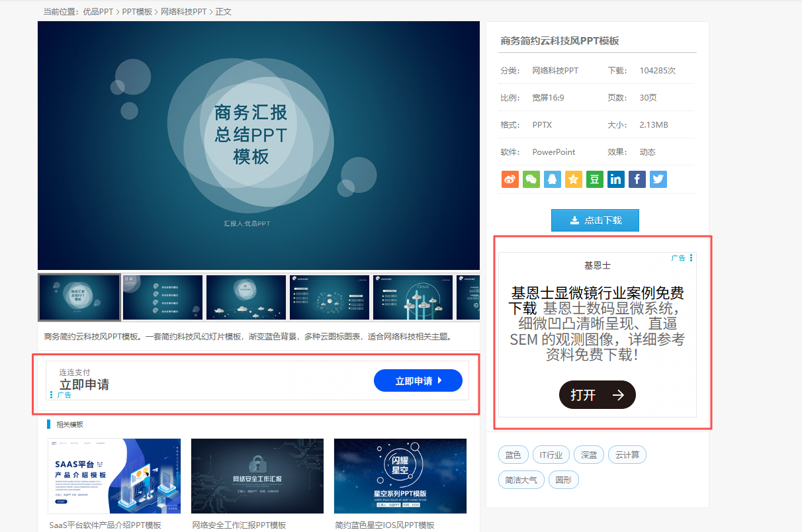Select the 蓝色 tag
Image resolution: width=802 pixels, height=532 pixels.
513,455
